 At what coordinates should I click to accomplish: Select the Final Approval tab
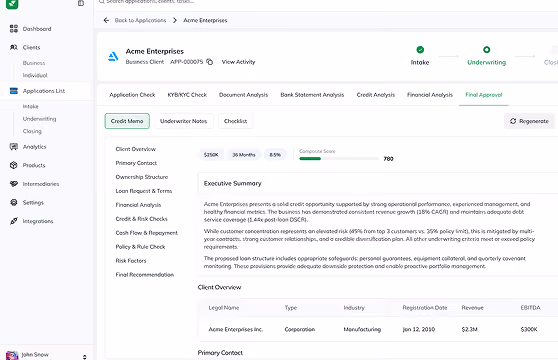[x=484, y=95]
